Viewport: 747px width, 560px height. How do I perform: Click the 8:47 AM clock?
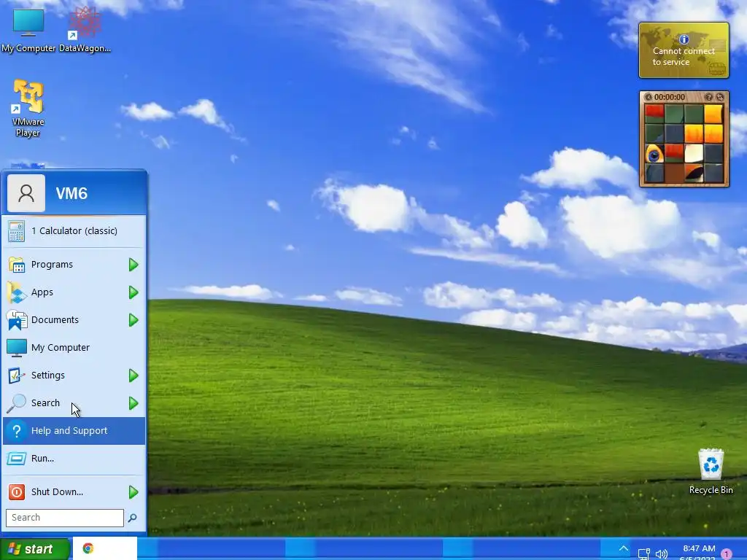(x=699, y=548)
